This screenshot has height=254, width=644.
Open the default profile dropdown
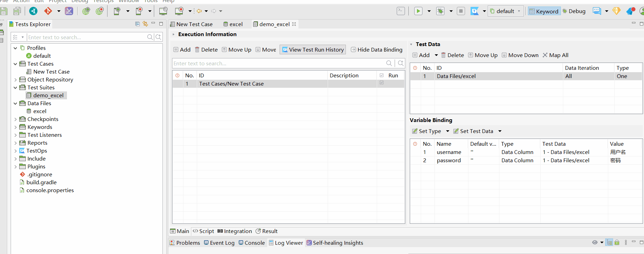506,11
